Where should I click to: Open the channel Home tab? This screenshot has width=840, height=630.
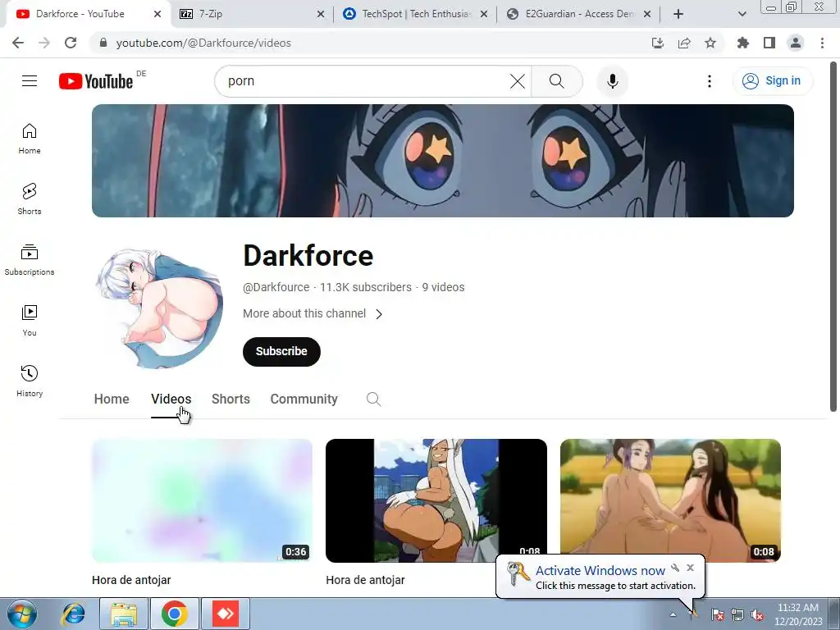tap(112, 399)
